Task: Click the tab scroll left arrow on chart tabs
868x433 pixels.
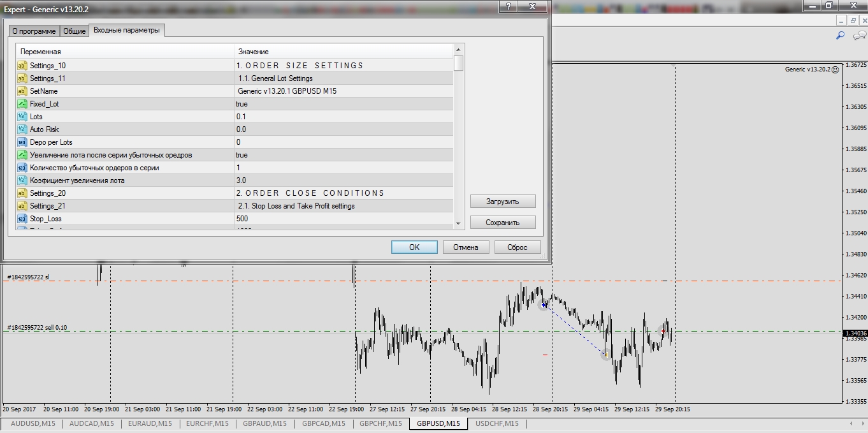Action: click(852, 423)
